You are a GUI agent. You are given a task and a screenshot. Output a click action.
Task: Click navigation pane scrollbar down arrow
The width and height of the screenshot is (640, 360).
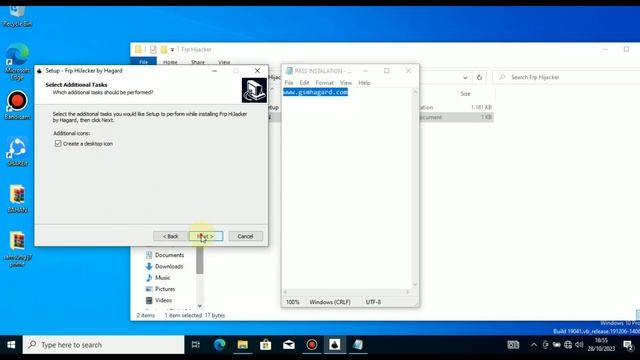(x=200, y=306)
